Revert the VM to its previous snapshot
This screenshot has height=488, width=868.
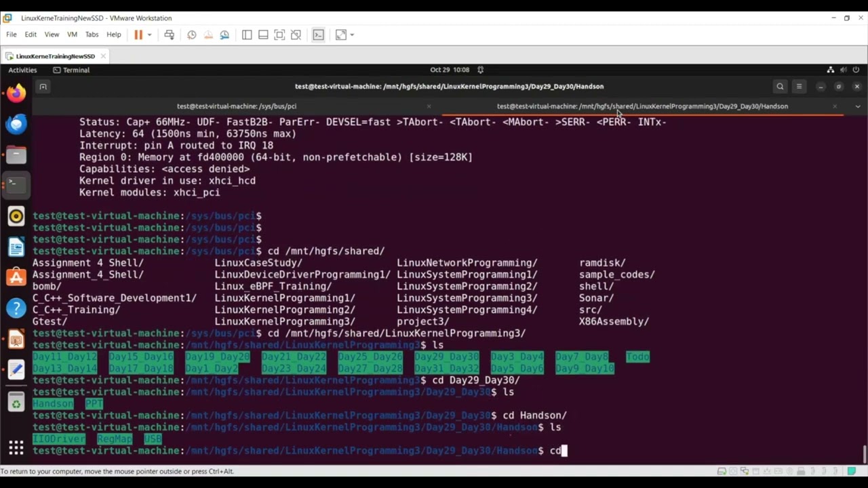[x=208, y=35]
